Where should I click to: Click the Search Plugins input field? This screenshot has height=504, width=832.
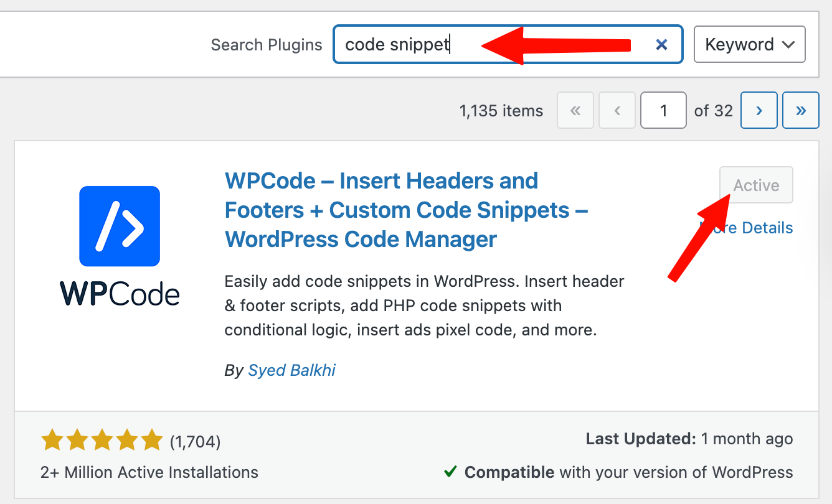pos(508,44)
